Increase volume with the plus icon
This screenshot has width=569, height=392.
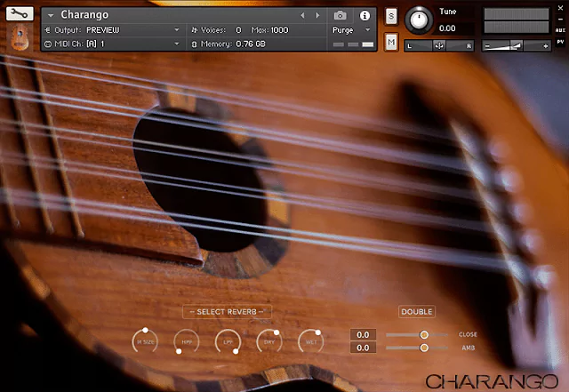545,46
